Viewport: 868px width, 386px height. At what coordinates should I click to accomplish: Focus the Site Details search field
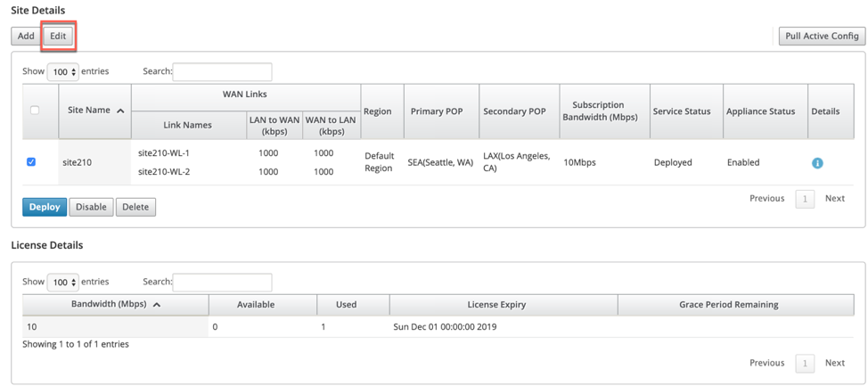pos(223,72)
